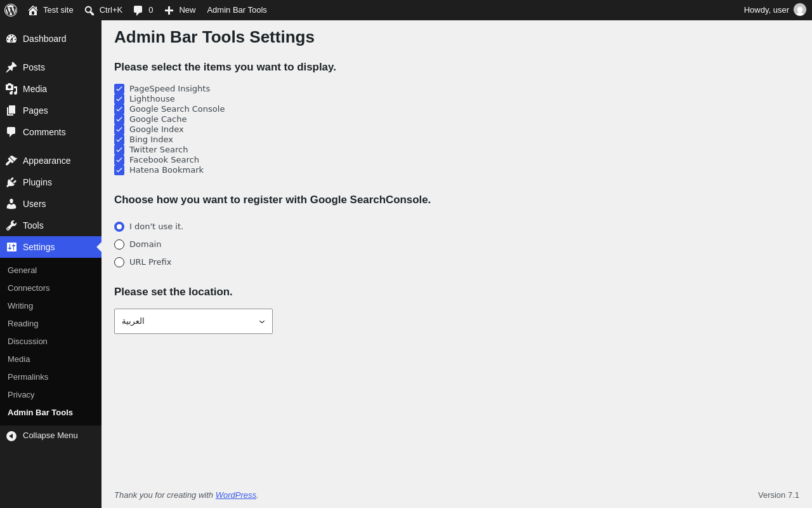Image resolution: width=812 pixels, height=508 pixels.
Task: Click the Dashboard gauge icon
Action: [x=11, y=39]
